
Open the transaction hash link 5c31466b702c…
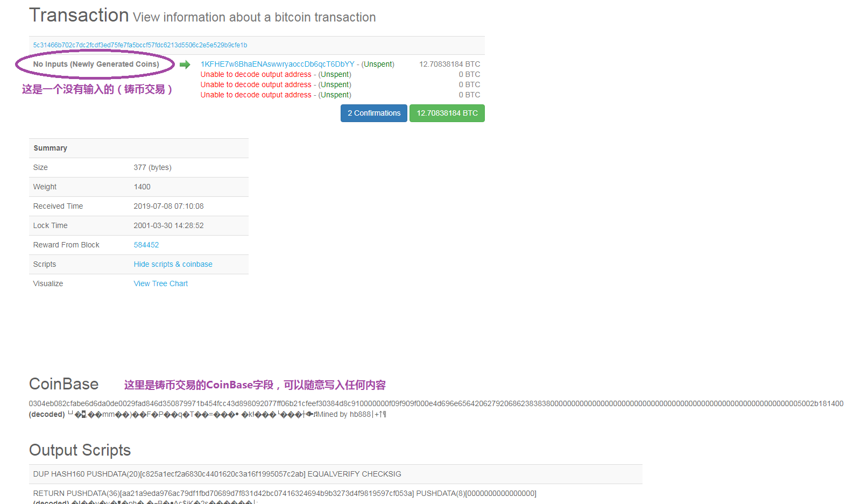pos(140,45)
